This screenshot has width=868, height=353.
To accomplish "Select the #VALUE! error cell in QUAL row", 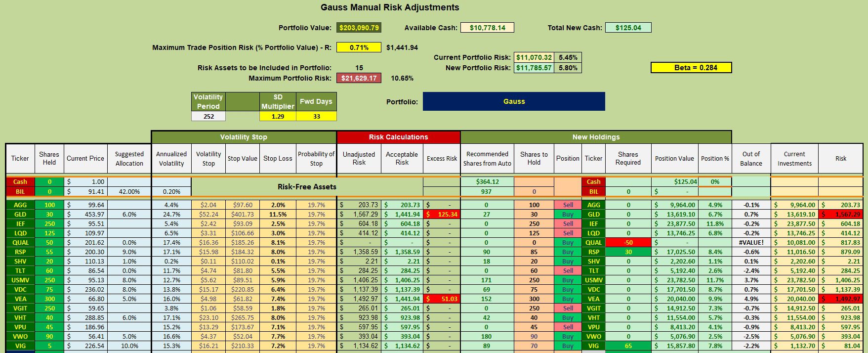I will [x=751, y=242].
